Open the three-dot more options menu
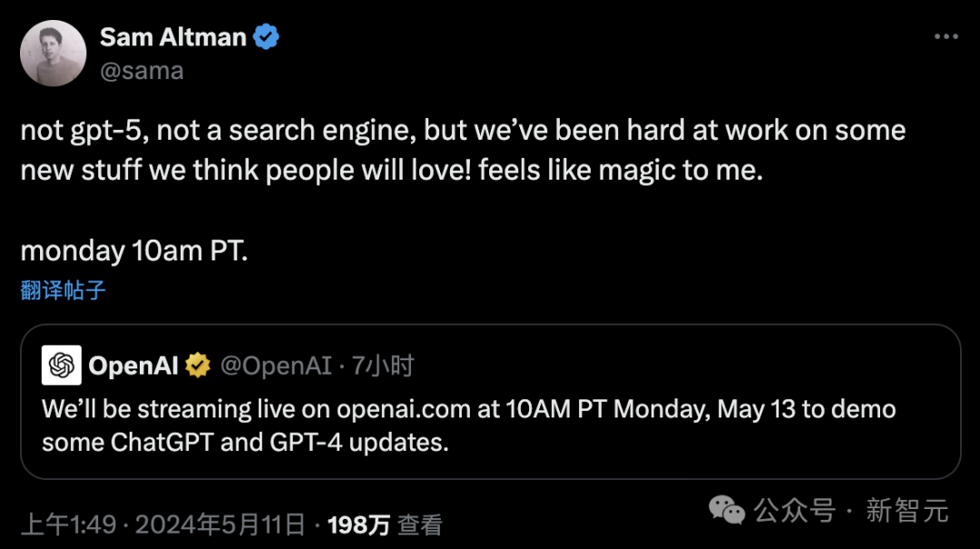This screenshot has height=549, width=980. (x=946, y=37)
